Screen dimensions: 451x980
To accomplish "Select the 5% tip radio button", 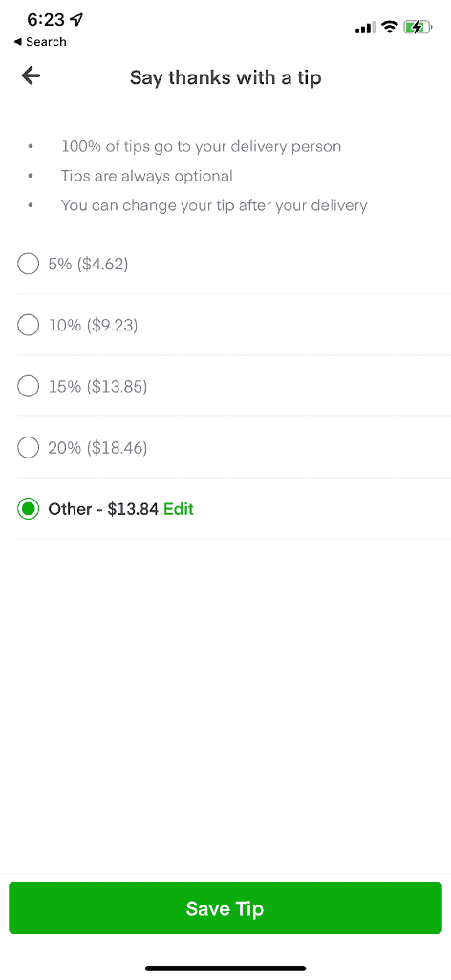I will coord(28,264).
